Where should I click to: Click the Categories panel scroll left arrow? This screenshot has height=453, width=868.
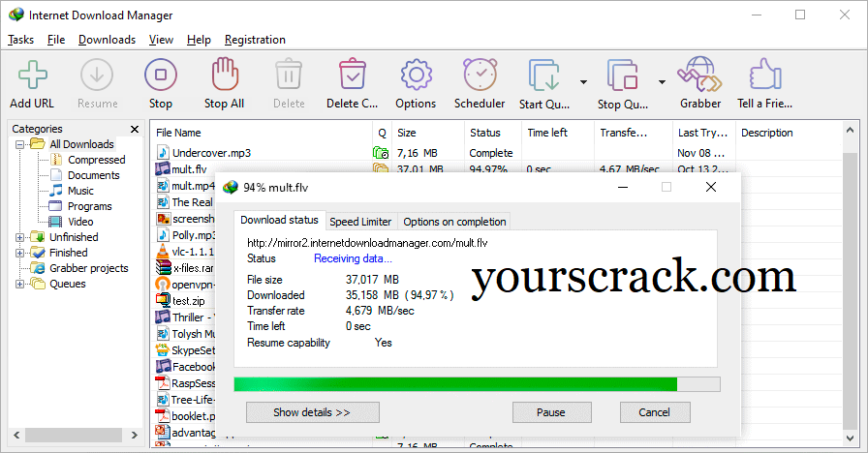click(x=16, y=436)
